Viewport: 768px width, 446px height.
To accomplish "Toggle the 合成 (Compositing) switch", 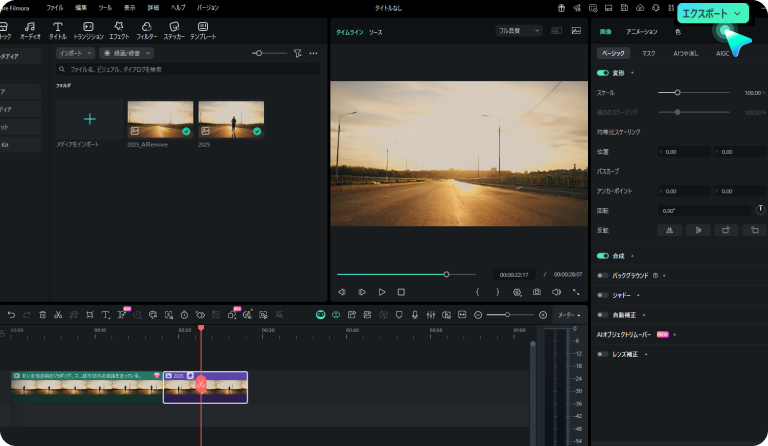I will (603, 256).
